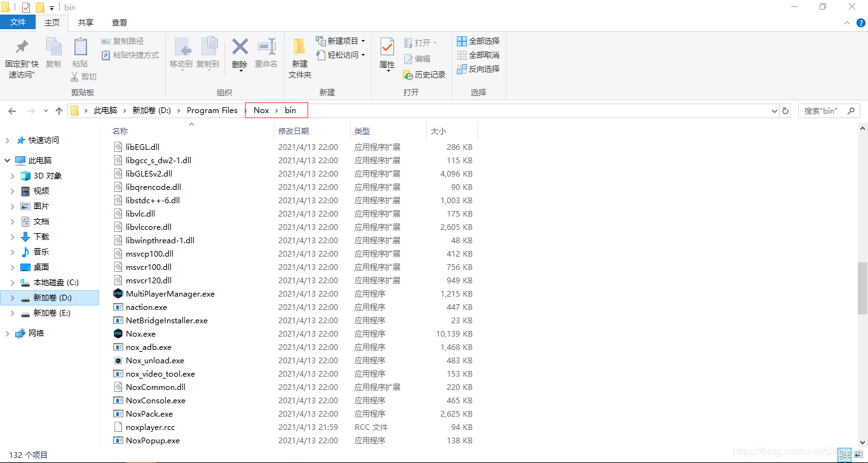Switch to large icons view
Image resolution: width=868 pixels, height=463 pixels.
[858, 455]
